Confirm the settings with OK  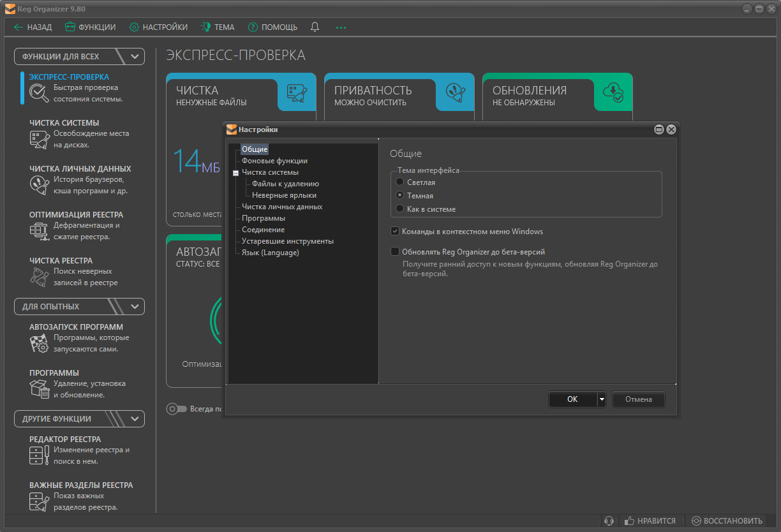pos(572,399)
